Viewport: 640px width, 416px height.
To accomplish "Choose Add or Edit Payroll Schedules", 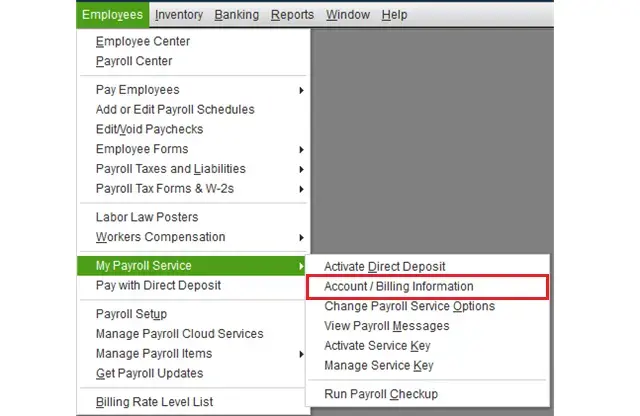I will coord(175,109).
